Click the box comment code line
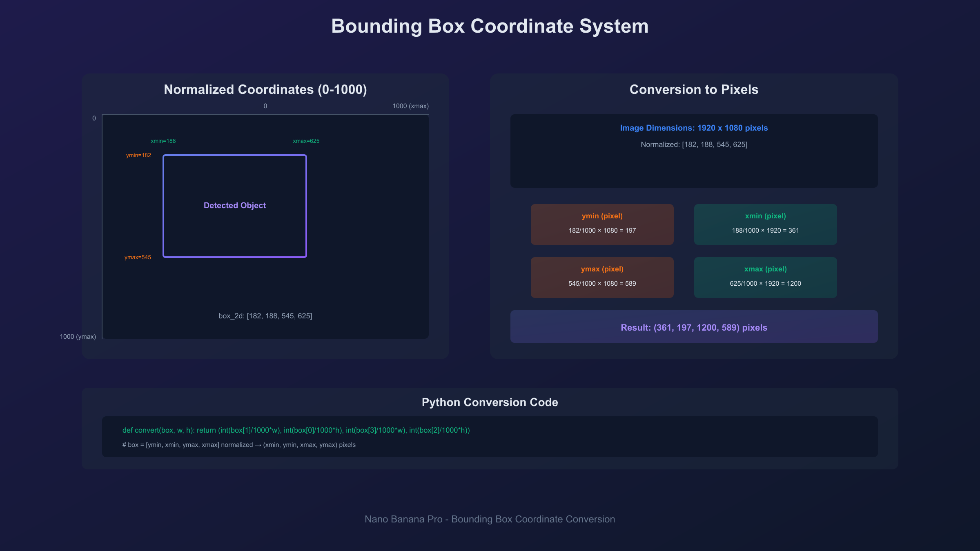The width and height of the screenshot is (980, 551). (x=239, y=445)
